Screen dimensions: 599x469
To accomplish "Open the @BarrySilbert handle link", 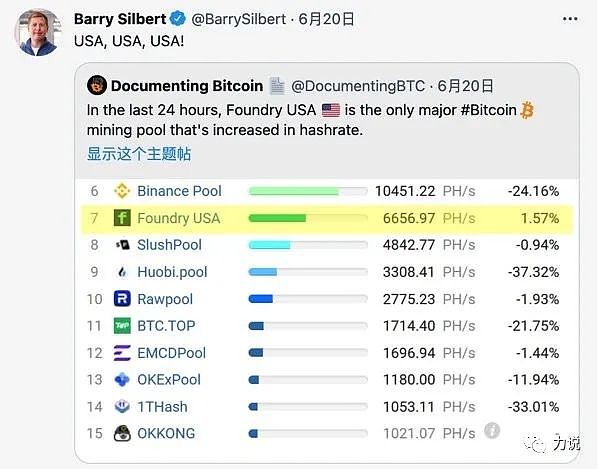I will 238,19.
